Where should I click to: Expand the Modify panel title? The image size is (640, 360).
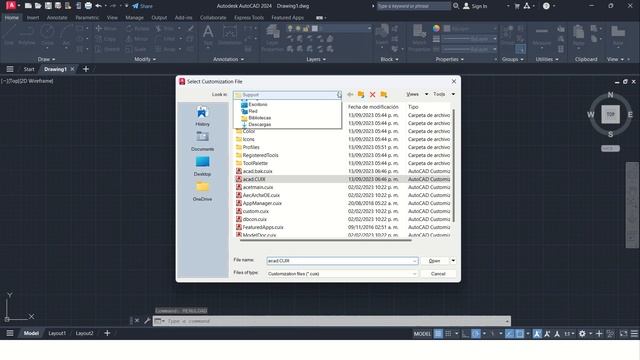click(145, 59)
